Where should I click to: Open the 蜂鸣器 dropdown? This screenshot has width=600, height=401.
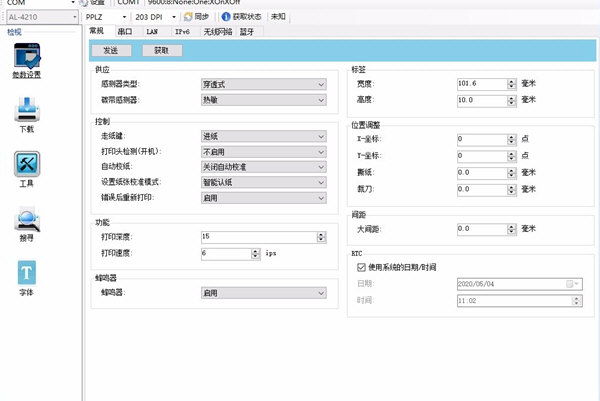click(264, 293)
